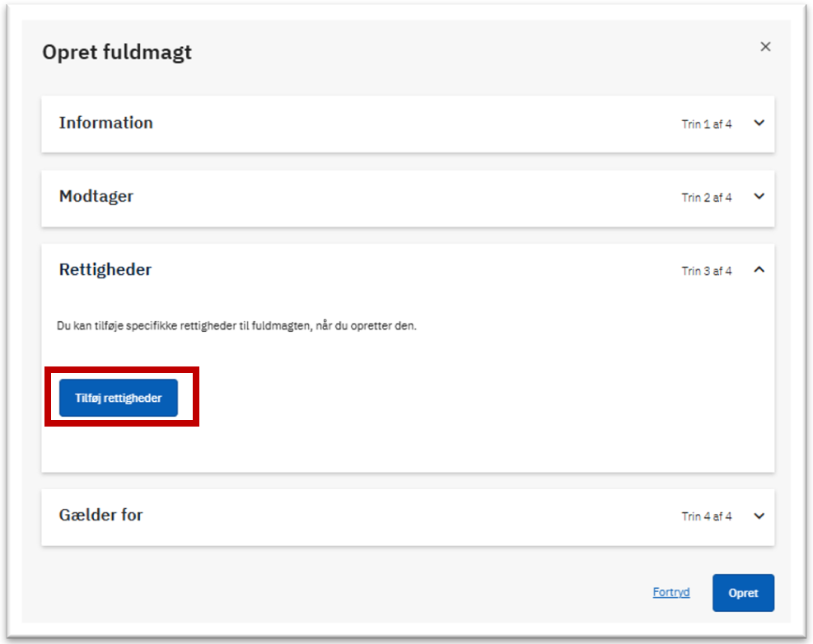Close the Opret fuldmagt dialog
This screenshot has width=813, height=644.
click(765, 47)
